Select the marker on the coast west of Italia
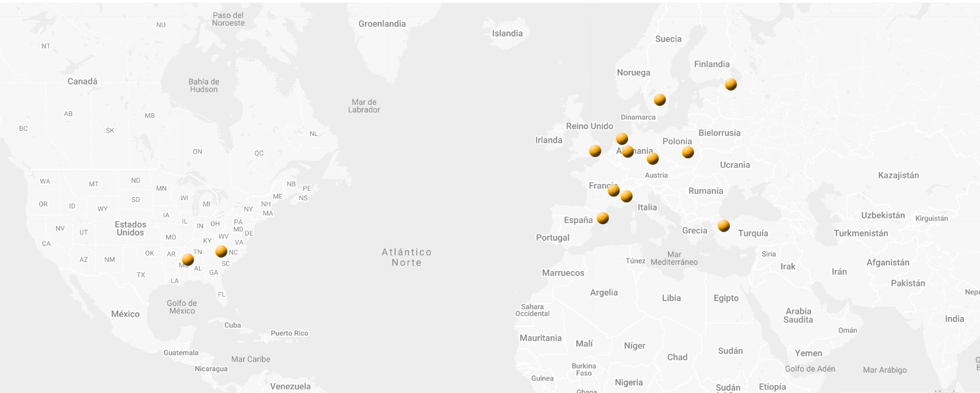 coord(626,196)
